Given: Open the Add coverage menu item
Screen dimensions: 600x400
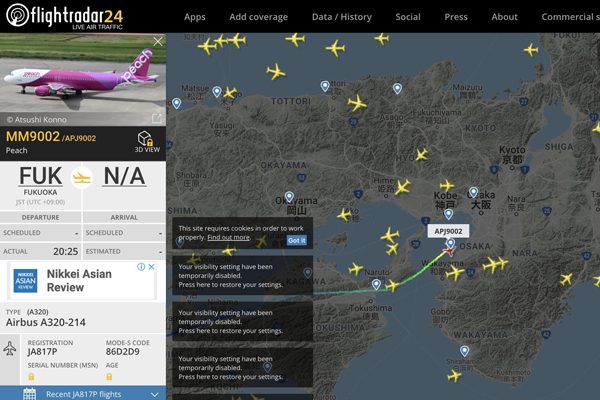Looking at the screenshot, I should [x=258, y=17].
